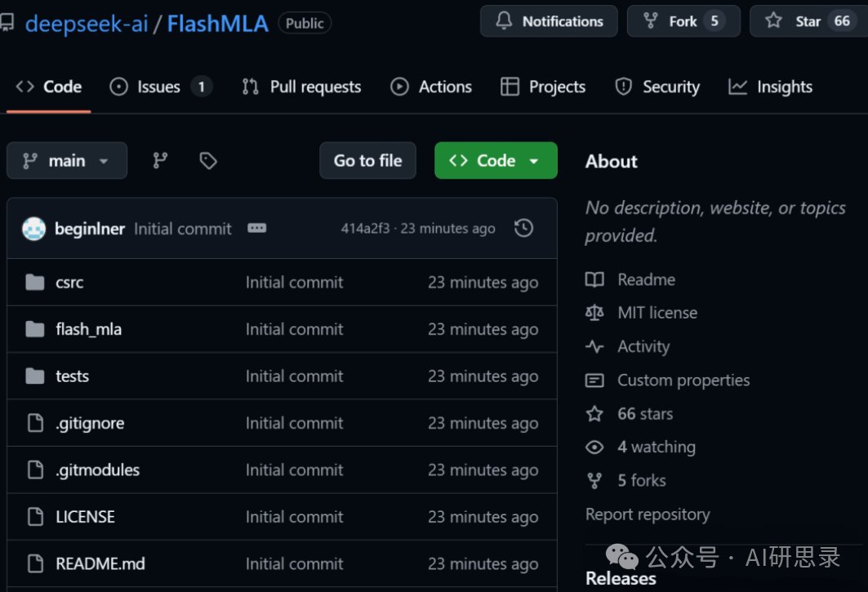Open the MIT license link
The height and width of the screenshot is (592, 868).
pos(657,313)
